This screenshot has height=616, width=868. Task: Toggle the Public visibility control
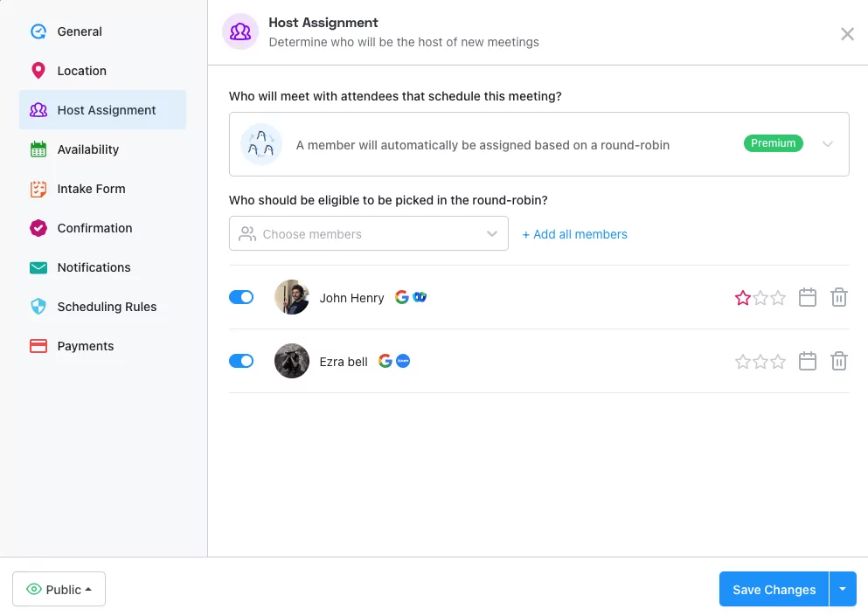click(59, 589)
